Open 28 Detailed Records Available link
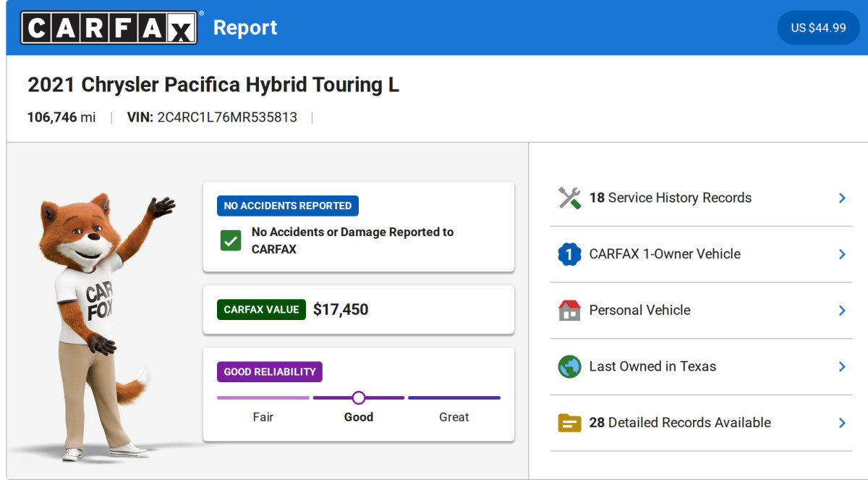868x480 pixels. 680,423
